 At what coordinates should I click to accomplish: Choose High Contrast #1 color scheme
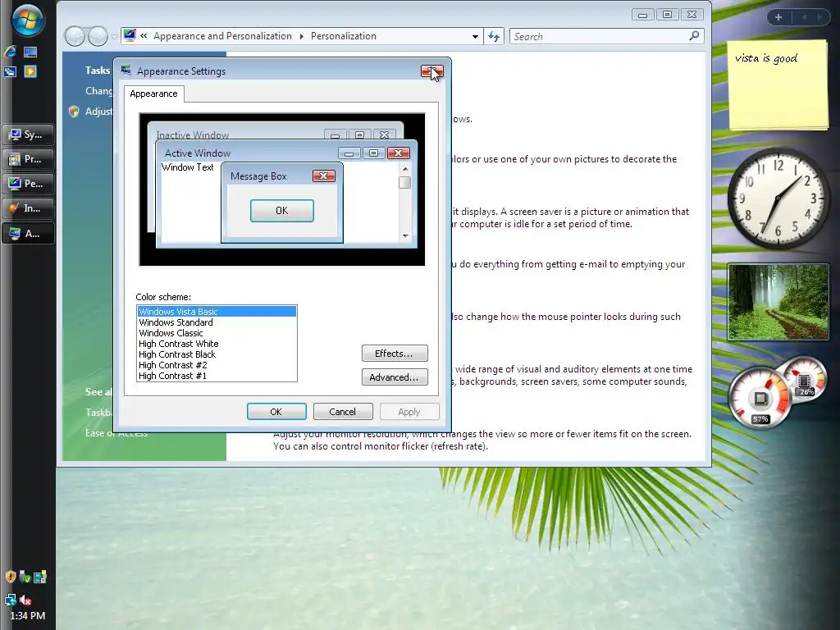tap(217, 376)
